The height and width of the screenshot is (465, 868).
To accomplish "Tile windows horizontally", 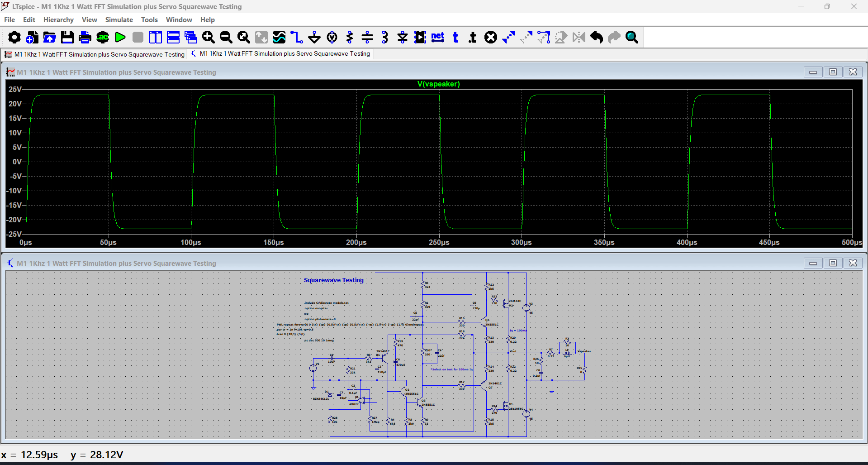I will click(x=173, y=37).
